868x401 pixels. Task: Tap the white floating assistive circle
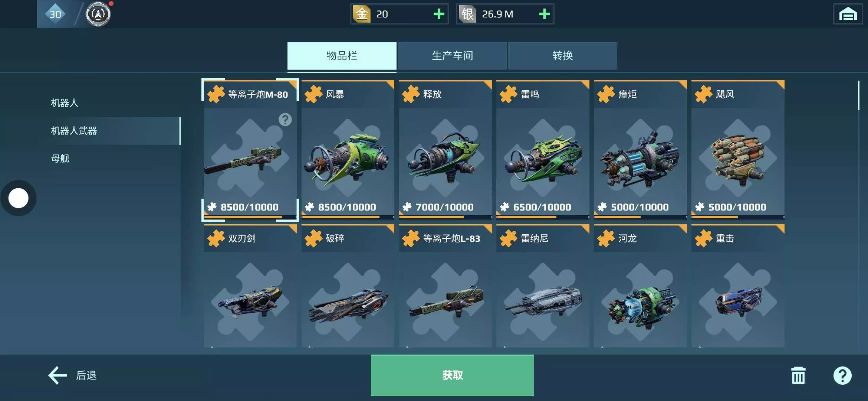[x=18, y=198]
